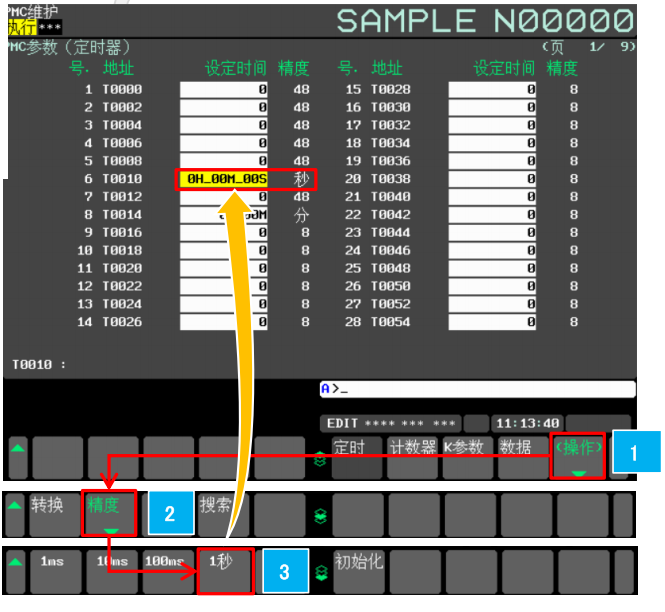Screen dimensions: 665x612
Task: Select the T0032 setting time field
Action: pos(492,125)
